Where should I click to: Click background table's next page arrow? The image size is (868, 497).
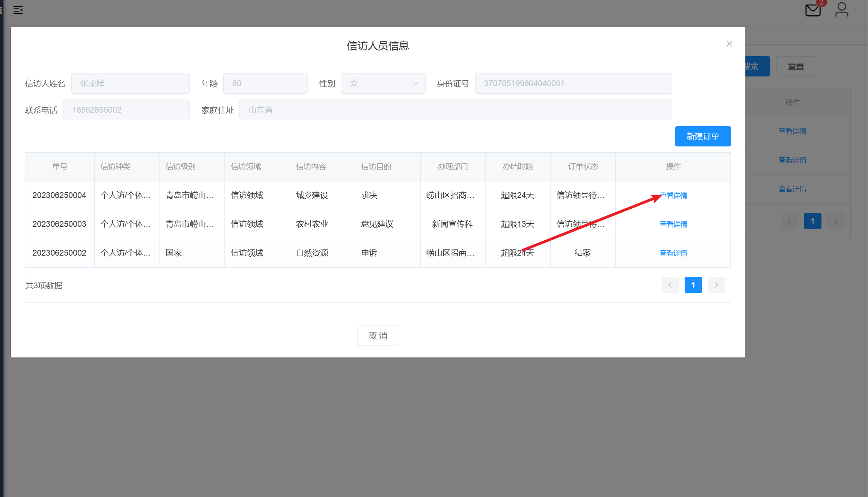pyautogui.click(x=835, y=221)
